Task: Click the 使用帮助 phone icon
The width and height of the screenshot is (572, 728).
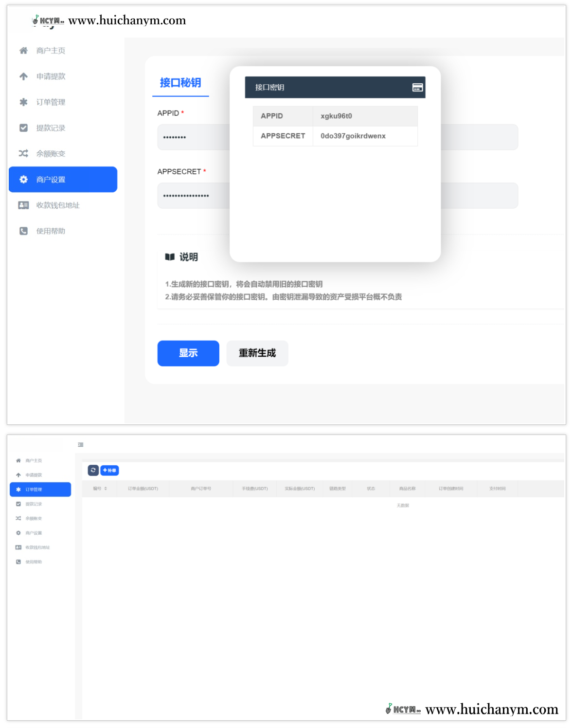Action: coord(23,231)
